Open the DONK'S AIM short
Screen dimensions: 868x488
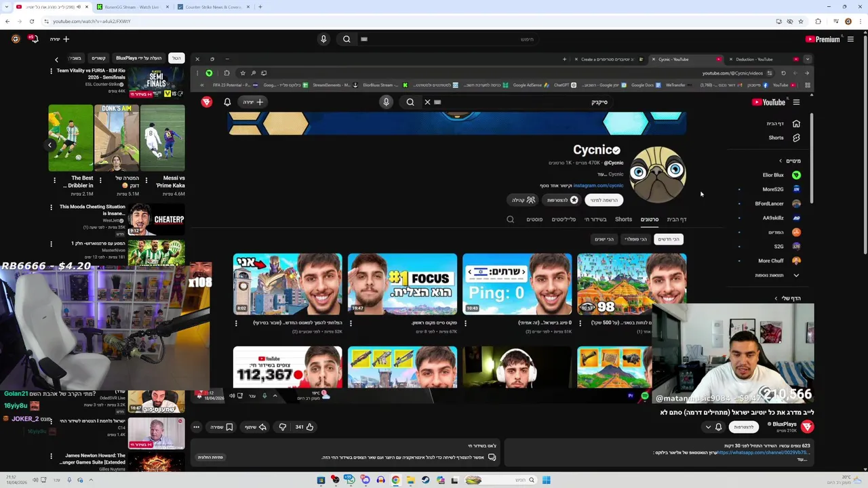pyautogui.click(x=117, y=138)
